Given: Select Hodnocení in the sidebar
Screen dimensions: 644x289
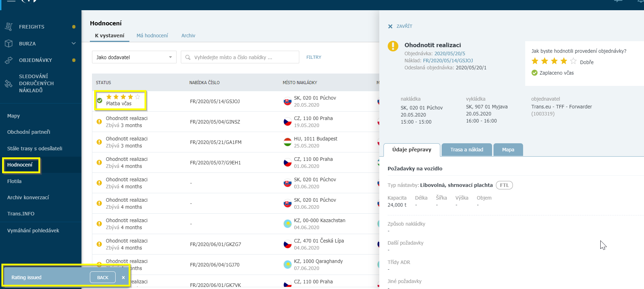Looking at the screenshot, I should tap(20, 165).
